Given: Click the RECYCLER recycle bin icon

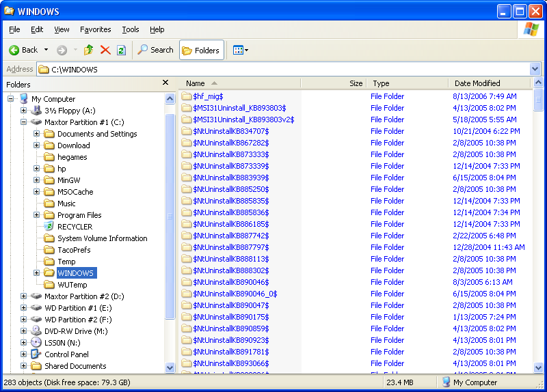Looking at the screenshot, I should (49, 227).
